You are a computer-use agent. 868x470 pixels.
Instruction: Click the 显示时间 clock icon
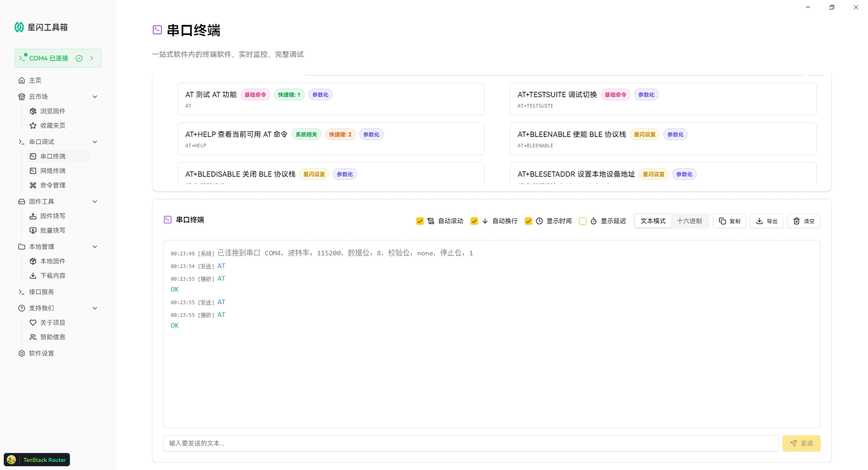(539, 221)
